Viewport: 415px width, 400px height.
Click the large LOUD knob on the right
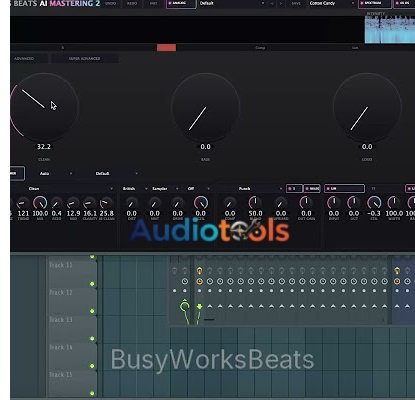click(x=367, y=108)
